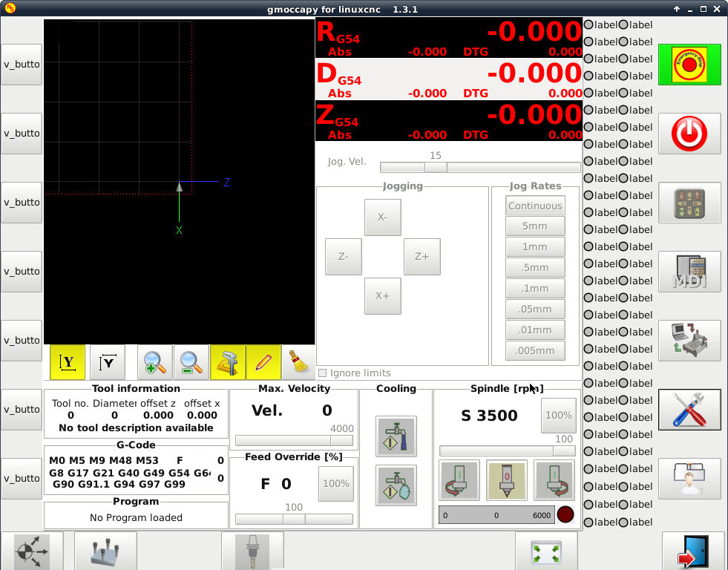Toggle the machine power button

(689, 134)
